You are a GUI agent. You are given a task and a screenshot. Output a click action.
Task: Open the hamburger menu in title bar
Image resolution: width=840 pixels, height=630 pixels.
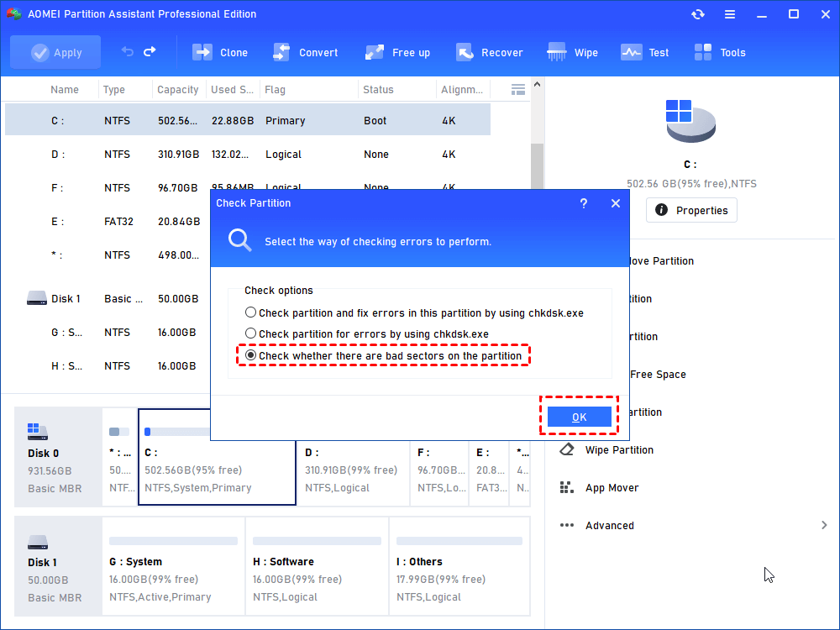(x=730, y=14)
